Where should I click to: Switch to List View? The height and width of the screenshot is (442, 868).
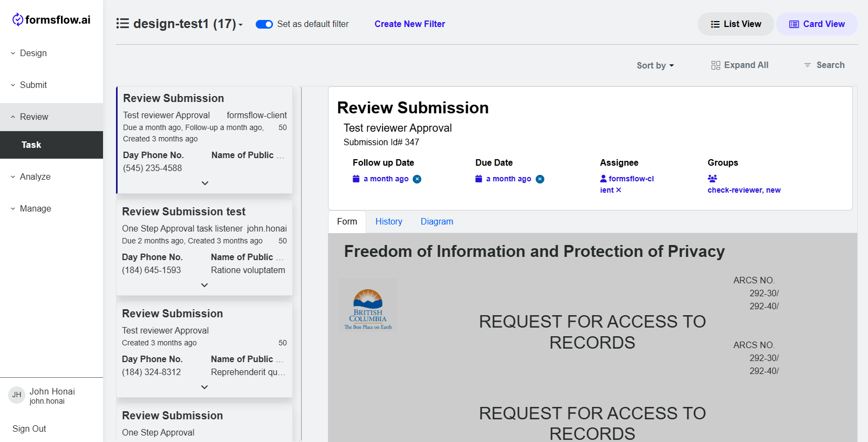click(x=736, y=24)
